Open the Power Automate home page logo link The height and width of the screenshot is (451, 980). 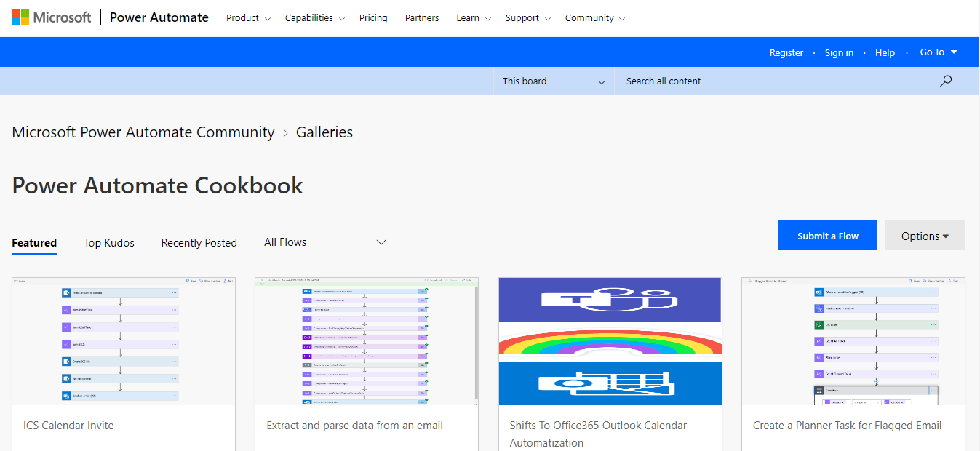tap(159, 17)
